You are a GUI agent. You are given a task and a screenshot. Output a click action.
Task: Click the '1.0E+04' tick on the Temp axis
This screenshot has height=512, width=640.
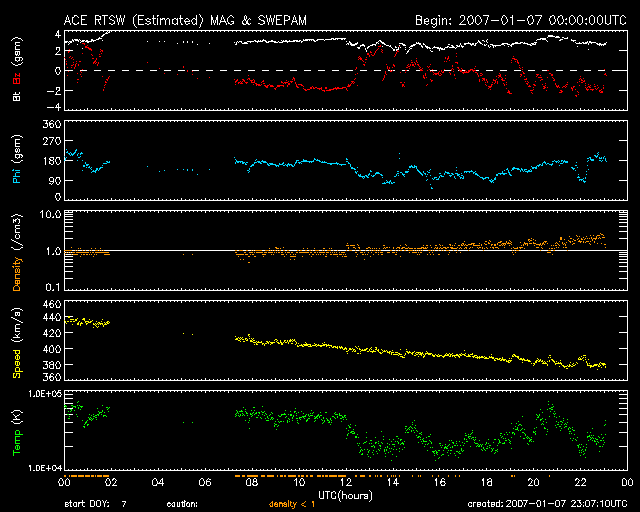[45, 467]
